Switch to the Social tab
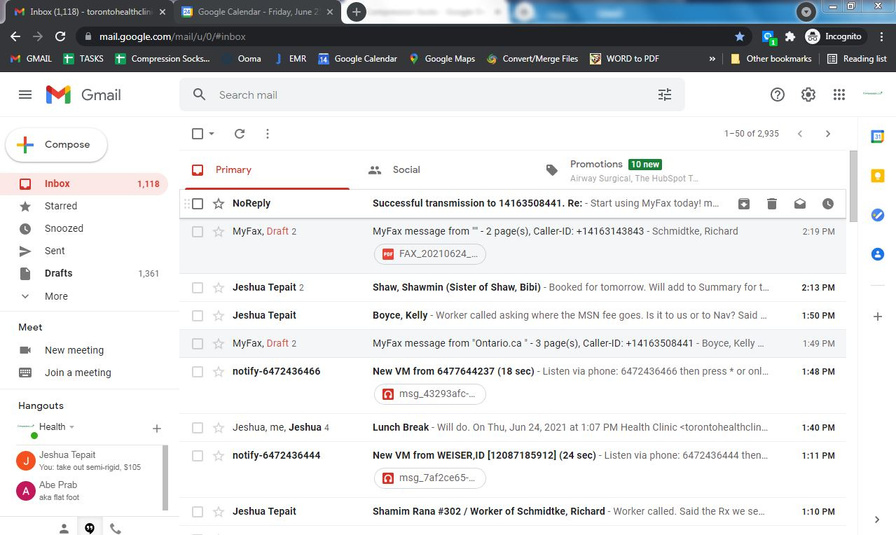Screen dimensions: 896x535 click(405, 170)
